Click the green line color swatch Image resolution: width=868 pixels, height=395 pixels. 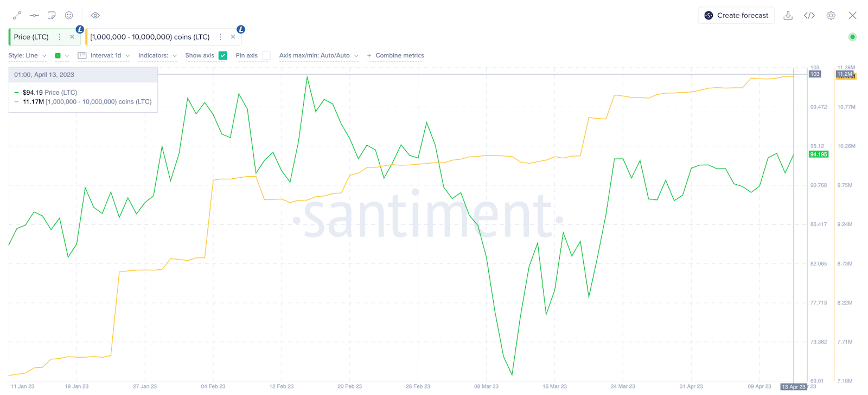[58, 56]
